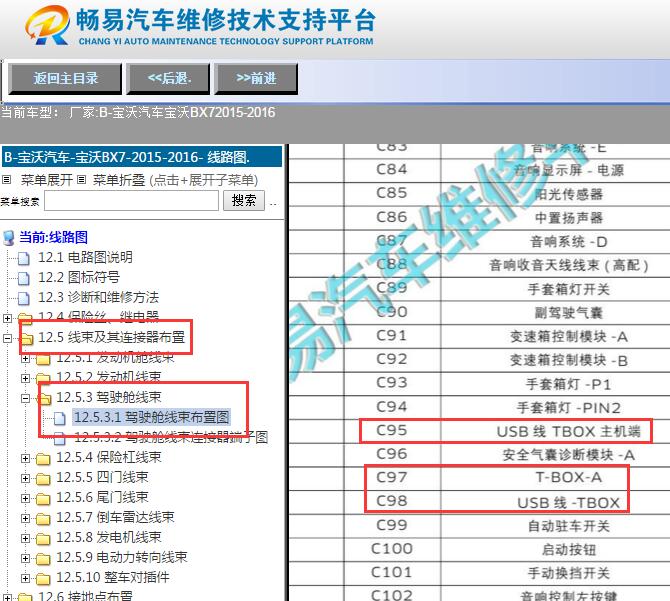This screenshot has height=601, width=670.
Task: Select 12.5 线束及其连接器布置 tree item
Action: click(112, 337)
